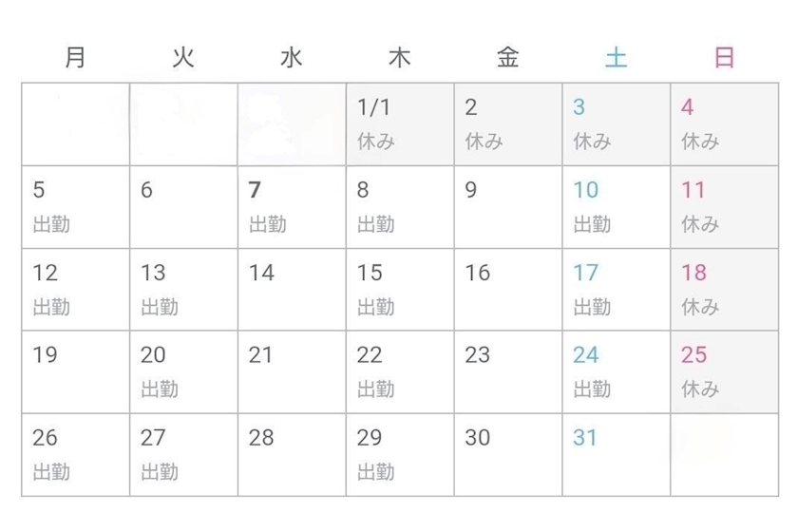This screenshot has height=532, width=798.
Task: Open Sunday 25 休み cell
Action: (x=725, y=372)
